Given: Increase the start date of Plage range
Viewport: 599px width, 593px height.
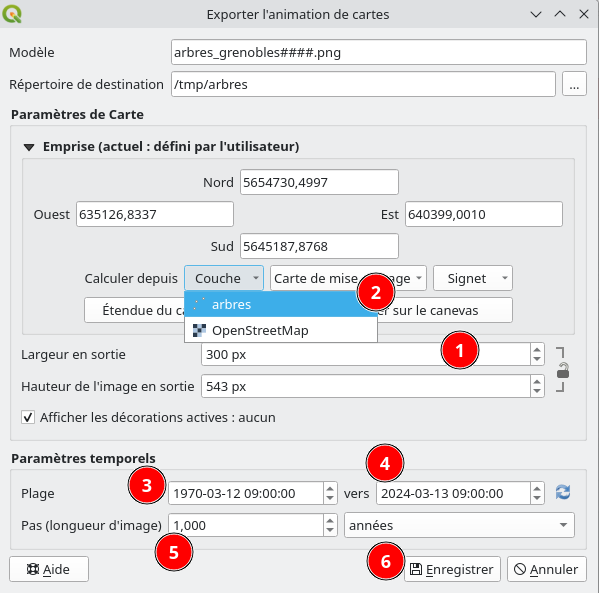Looking at the screenshot, I should [x=330, y=488].
